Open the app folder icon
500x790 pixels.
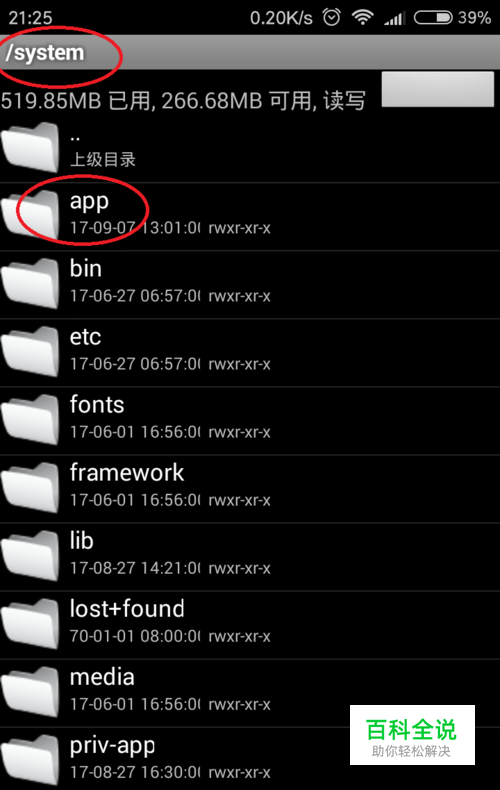(30, 216)
